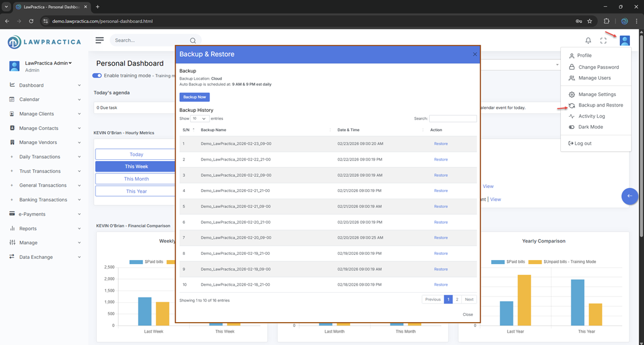Open the notifications bell icon
Image resolution: width=644 pixels, height=345 pixels.
[588, 40]
